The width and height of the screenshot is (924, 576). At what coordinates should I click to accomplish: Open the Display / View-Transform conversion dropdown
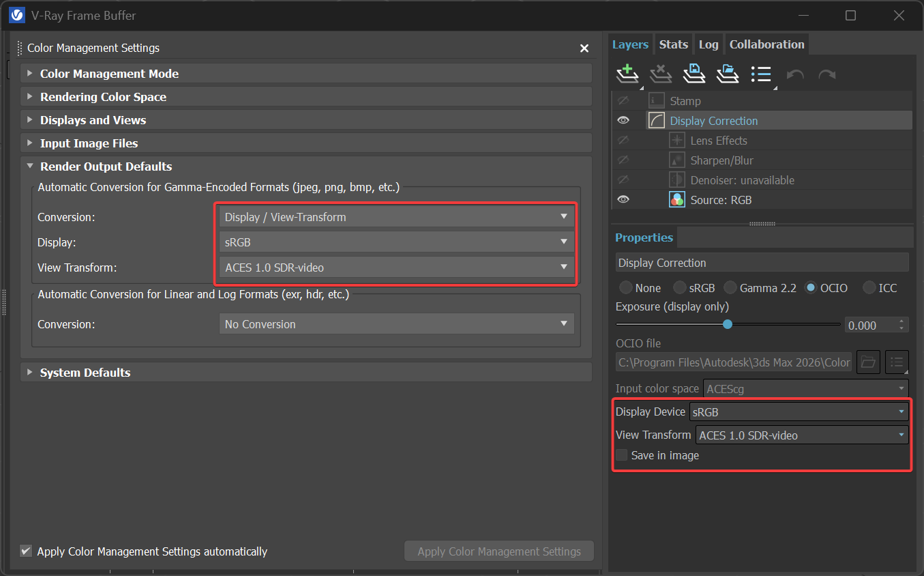pyautogui.click(x=396, y=217)
